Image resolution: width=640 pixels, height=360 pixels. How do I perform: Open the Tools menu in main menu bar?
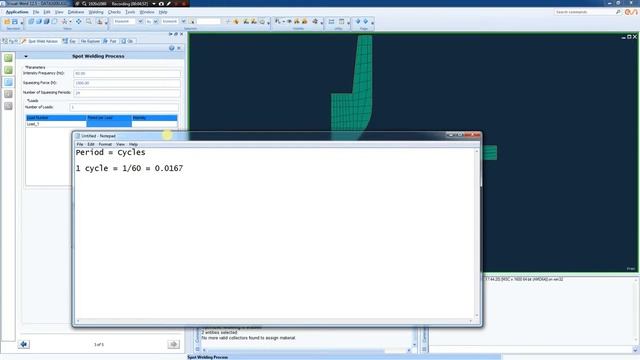coord(130,12)
